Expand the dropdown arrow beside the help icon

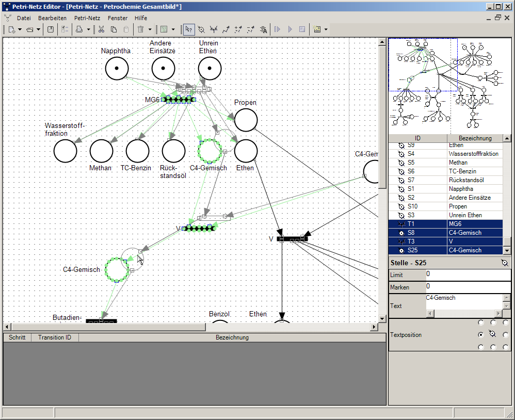coord(173,29)
